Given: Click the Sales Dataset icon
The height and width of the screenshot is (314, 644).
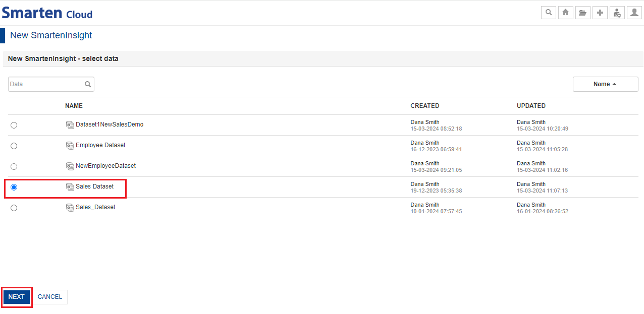Looking at the screenshot, I should pyautogui.click(x=70, y=186).
